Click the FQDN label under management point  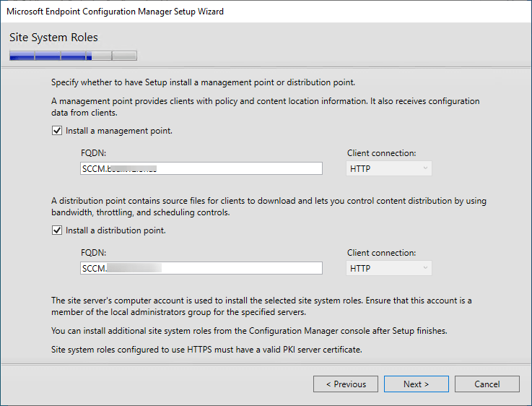(93, 153)
